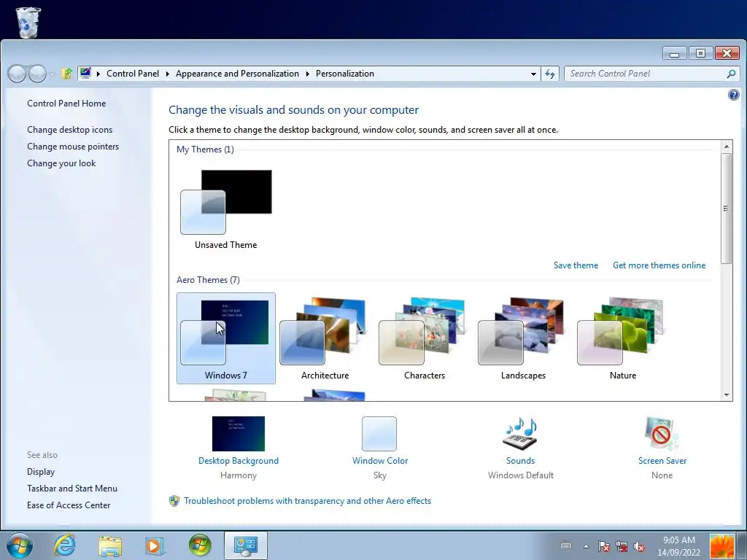Open the Window Color Sky swatch
Image resolution: width=747 pixels, height=560 pixels.
click(379, 434)
